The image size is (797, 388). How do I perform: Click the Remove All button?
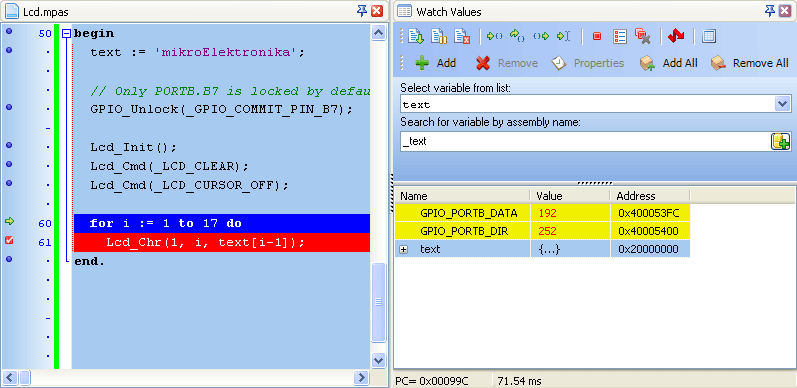[749, 63]
